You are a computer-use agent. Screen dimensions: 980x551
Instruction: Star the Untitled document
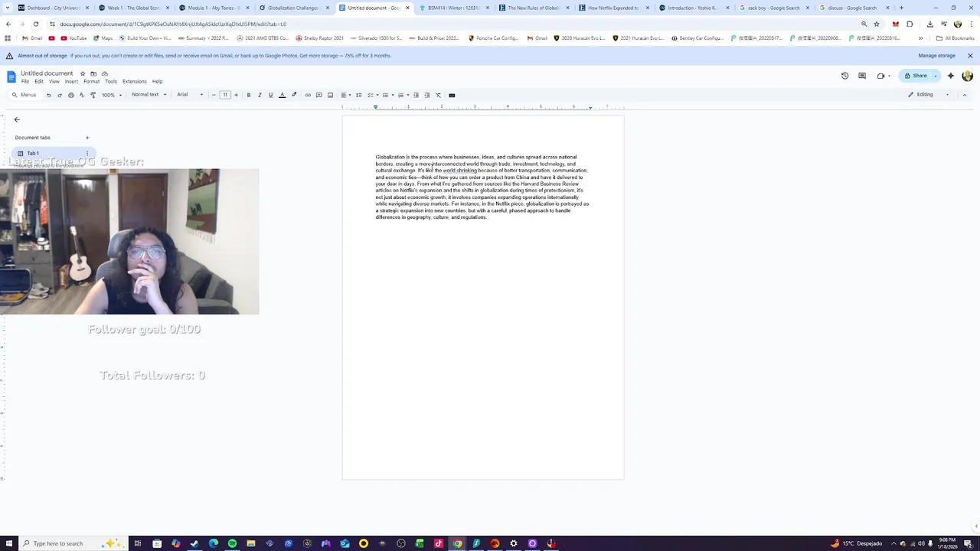(x=83, y=73)
